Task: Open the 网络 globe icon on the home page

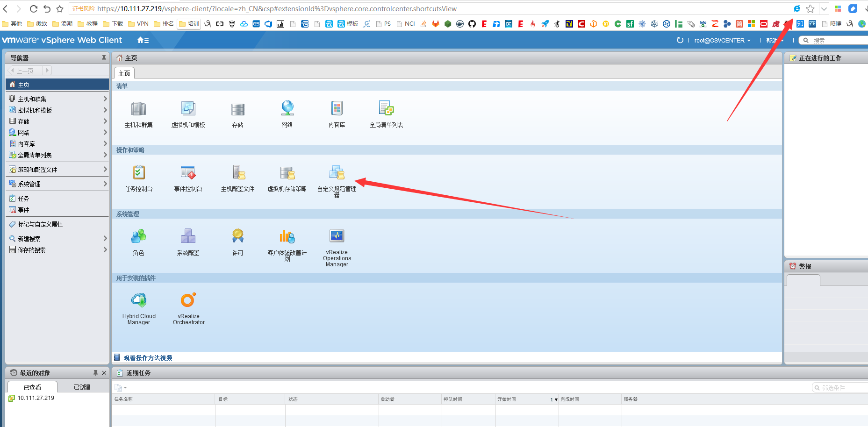Action: pos(287,109)
